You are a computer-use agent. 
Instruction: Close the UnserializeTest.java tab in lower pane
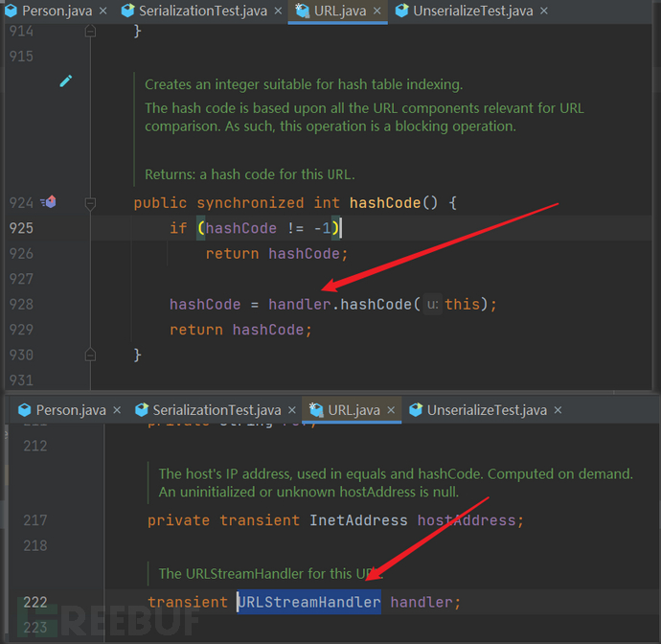click(558, 410)
